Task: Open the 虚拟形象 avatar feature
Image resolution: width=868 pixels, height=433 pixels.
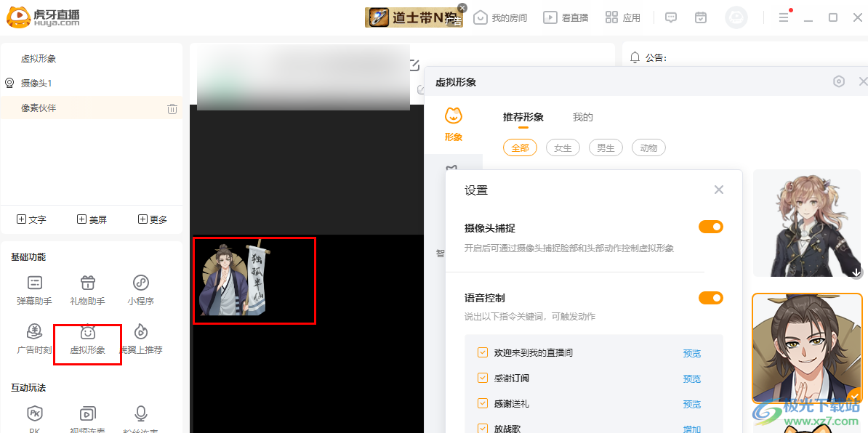Action: [x=87, y=339]
